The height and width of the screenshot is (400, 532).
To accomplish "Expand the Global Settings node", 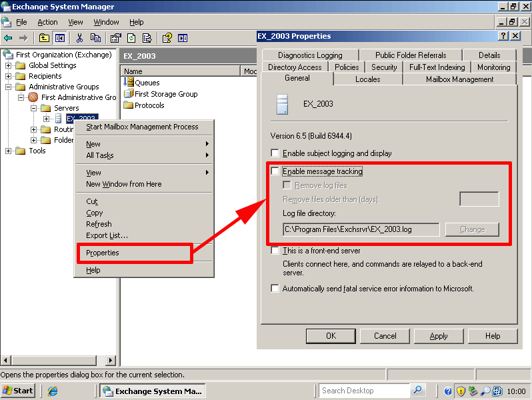I will pyautogui.click(x=8, y=65).
